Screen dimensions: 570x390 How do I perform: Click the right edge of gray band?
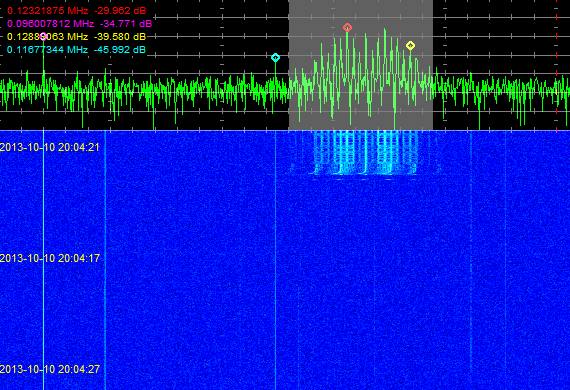[433, 65]
